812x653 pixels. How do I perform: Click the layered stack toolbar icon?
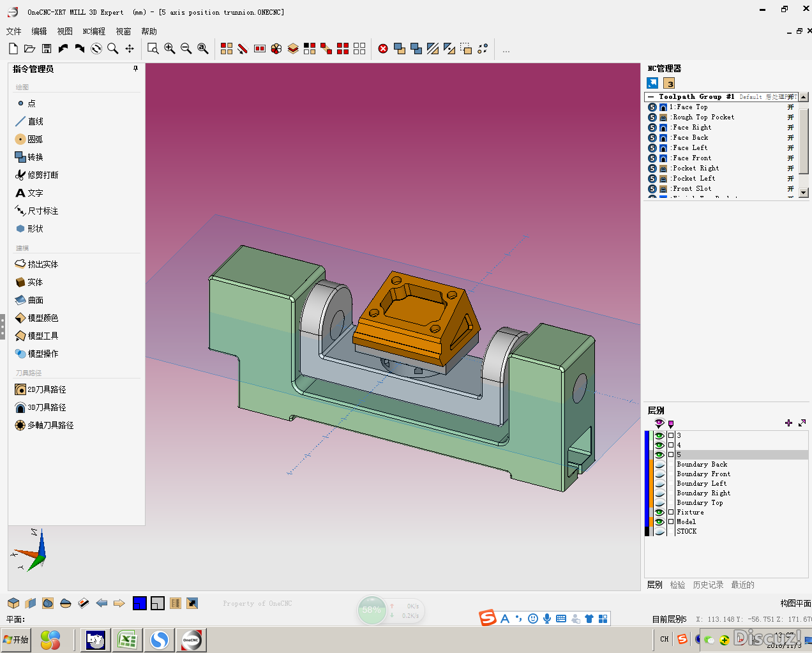coord(293,49)
